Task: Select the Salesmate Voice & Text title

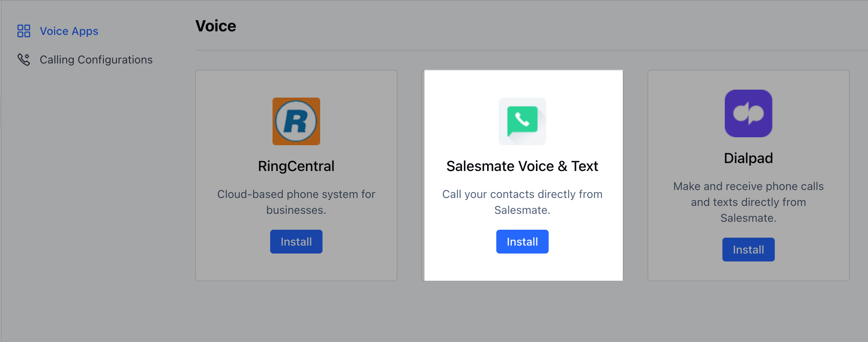Action: point(522,166)
